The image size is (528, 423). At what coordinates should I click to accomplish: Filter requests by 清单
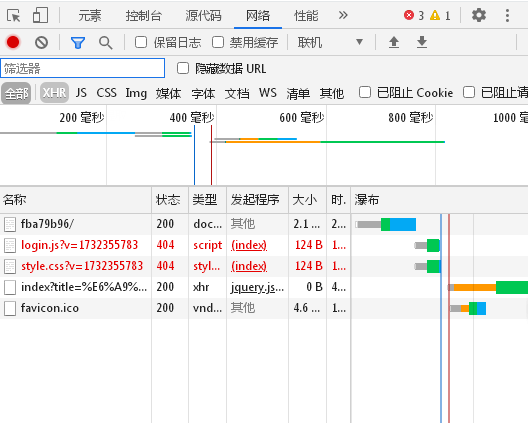[x=298, y=93]
